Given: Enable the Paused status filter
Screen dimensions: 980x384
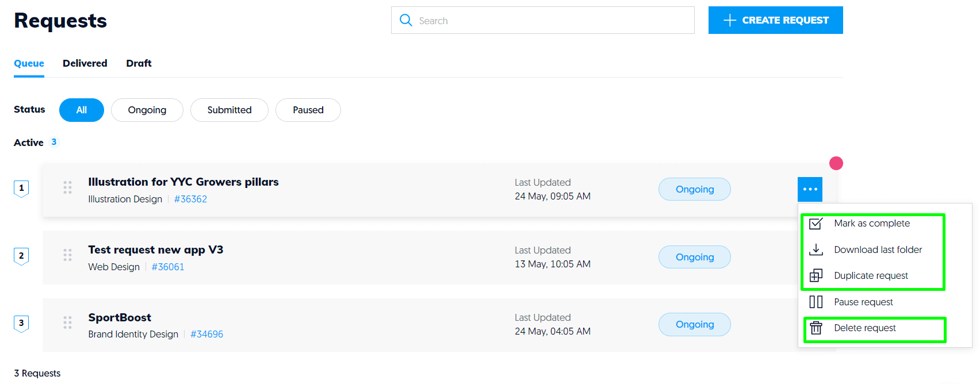Looking at the screenshot, I should click(x=308, y=110).
